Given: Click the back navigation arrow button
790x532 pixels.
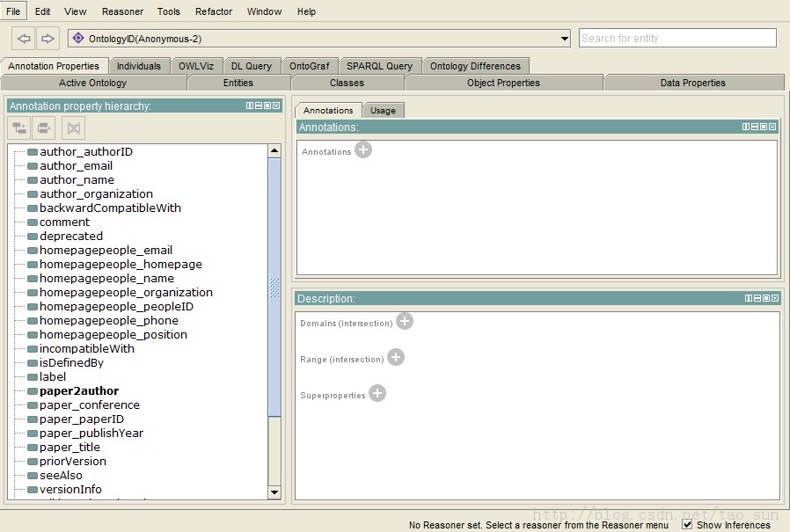Looking at the screenshot, I should (x=24, y=39).
